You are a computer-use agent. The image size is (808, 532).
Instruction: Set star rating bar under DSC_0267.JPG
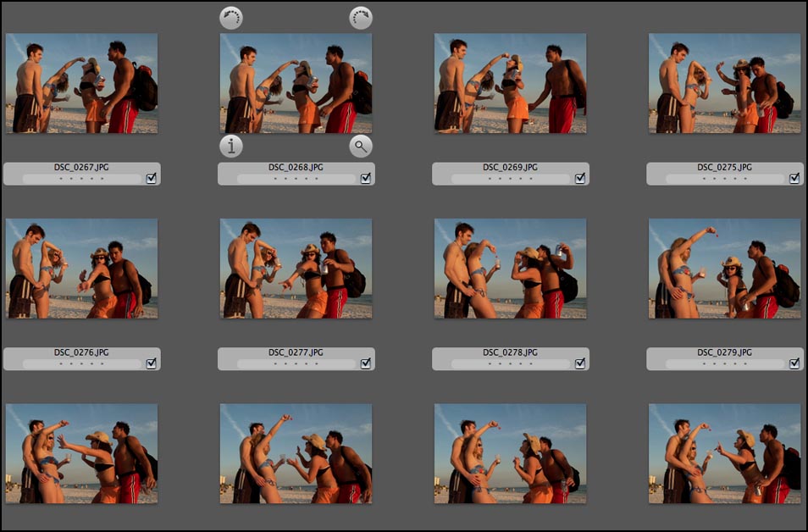click(82, 179)
